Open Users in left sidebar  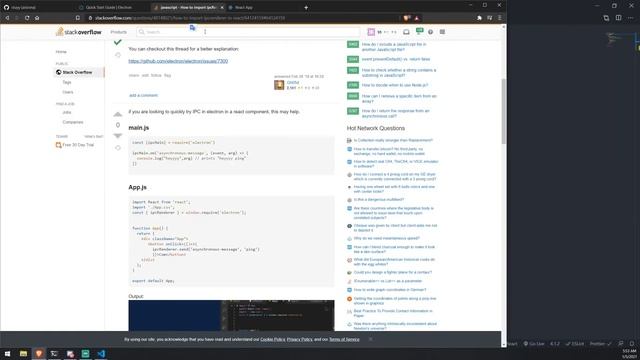68,92
